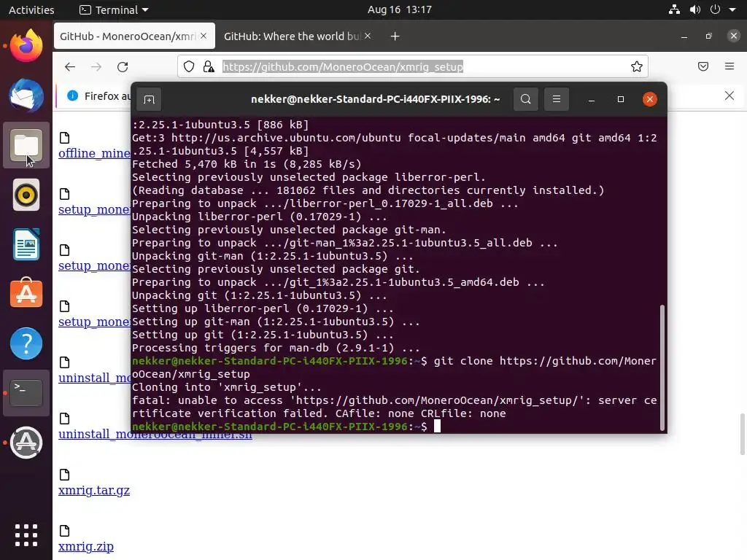Open the offline_miner file link
This screenshot has width=747, height=560.
tap(94, 153)
